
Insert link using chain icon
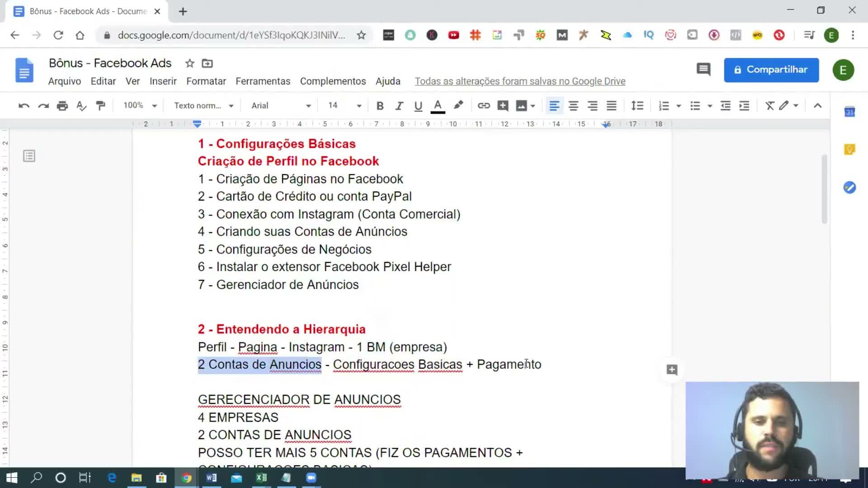(x=484, y=106)
